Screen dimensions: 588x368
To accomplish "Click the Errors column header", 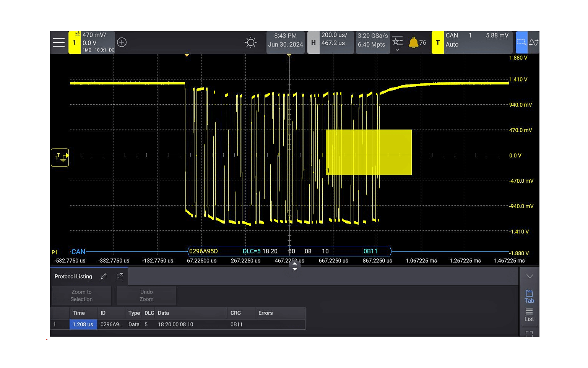I will click(x=280, y=313).
